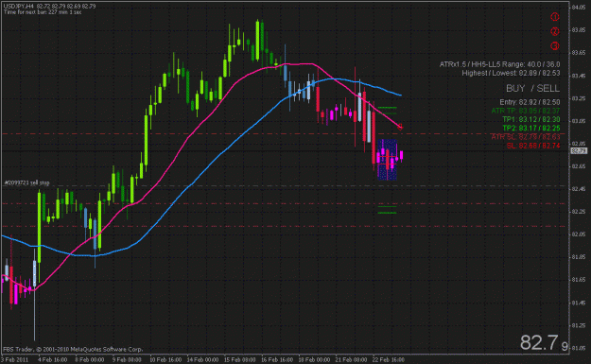
Task: Click the 3 Feb 2011 time axis label
Action: point(14,359)
